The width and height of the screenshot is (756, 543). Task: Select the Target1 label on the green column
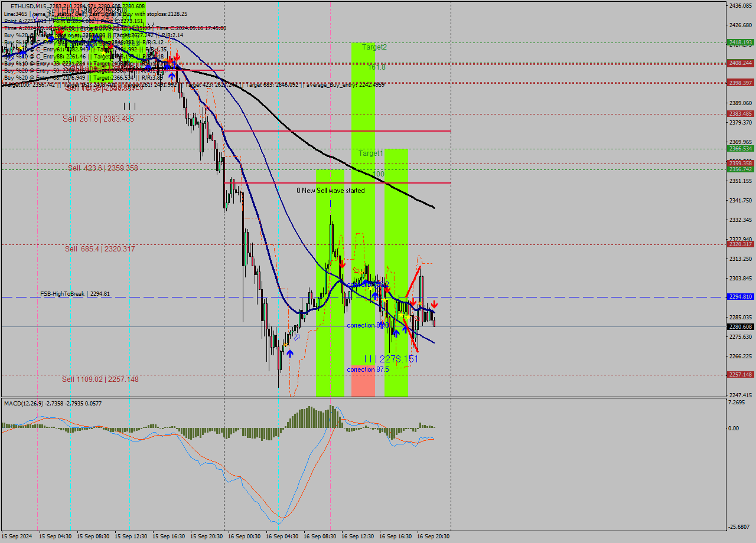point(371,153)
